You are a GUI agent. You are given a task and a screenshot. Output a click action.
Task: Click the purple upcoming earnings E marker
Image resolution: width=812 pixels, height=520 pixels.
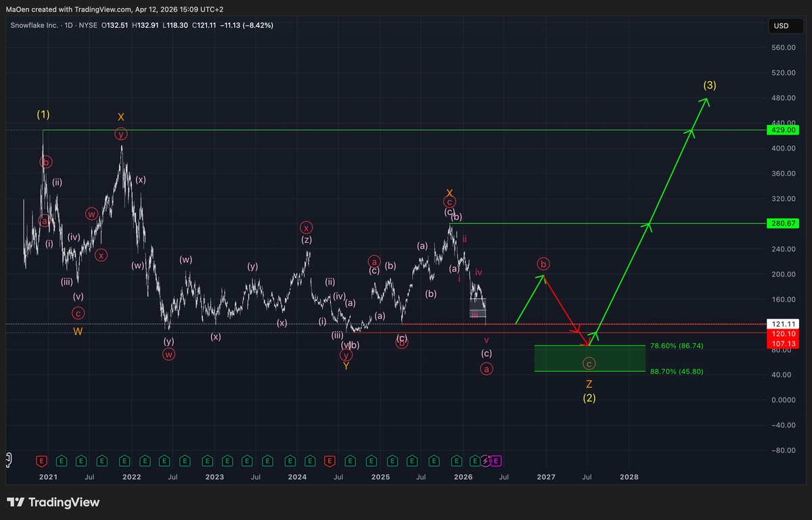pyautogui.click(x=495, y=460)
